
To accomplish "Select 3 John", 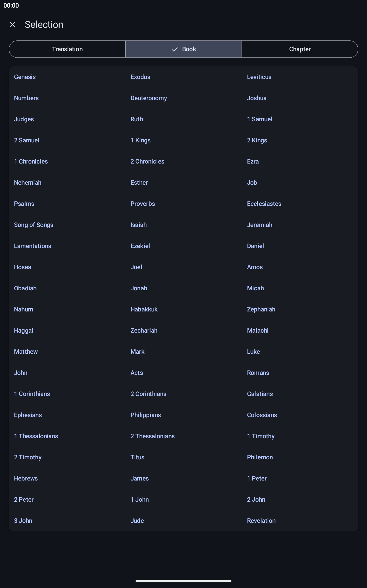I will (x=23, y=521).
